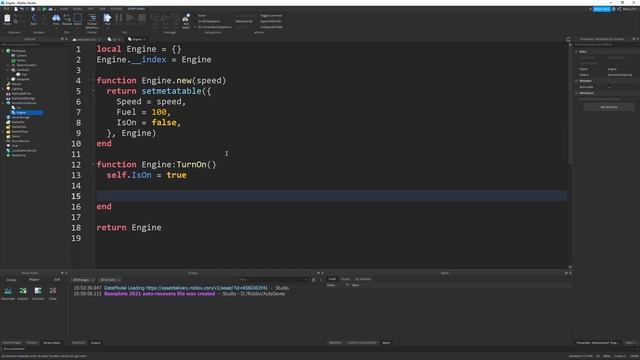The image size is (640, 360).
Task: Choose On All Exceptions option
Action: pyautogui.click(x=209, y=21)
